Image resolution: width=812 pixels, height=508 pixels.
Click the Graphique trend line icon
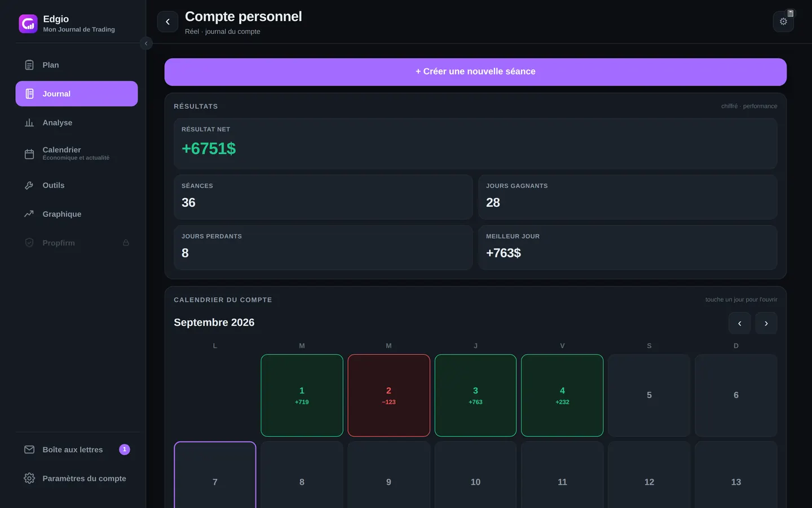point(29,214)
